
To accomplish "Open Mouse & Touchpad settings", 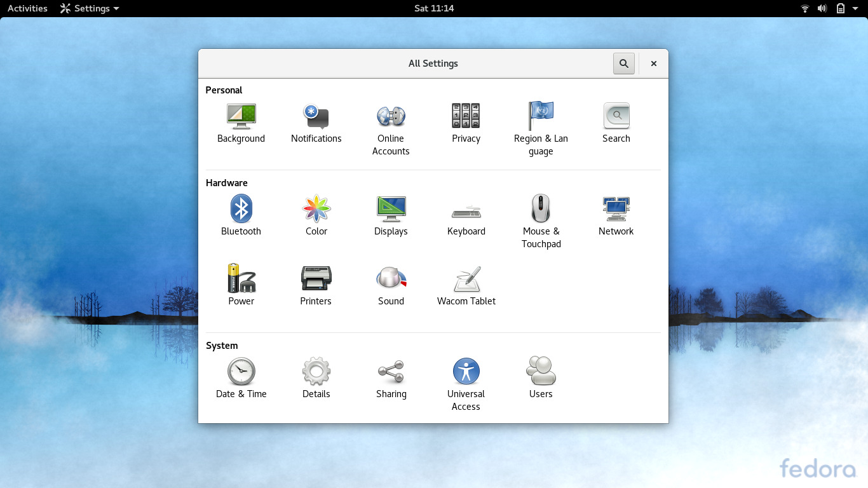I will click(x=541, y=222).
